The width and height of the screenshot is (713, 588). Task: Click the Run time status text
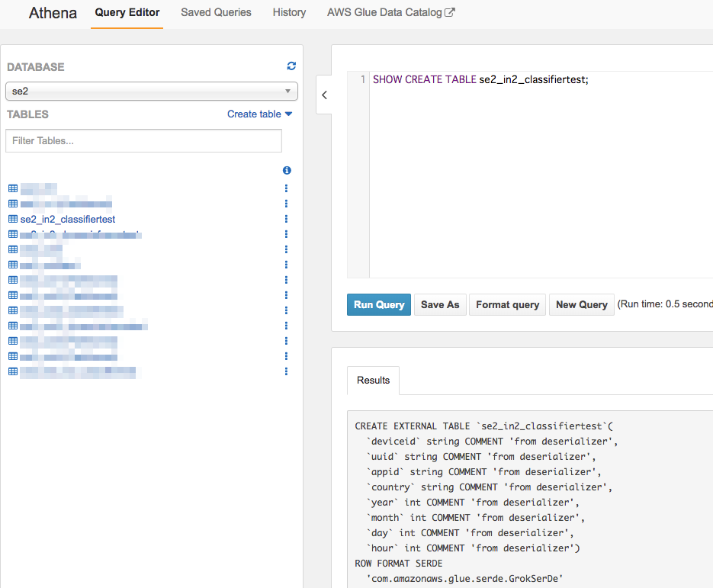665,304
